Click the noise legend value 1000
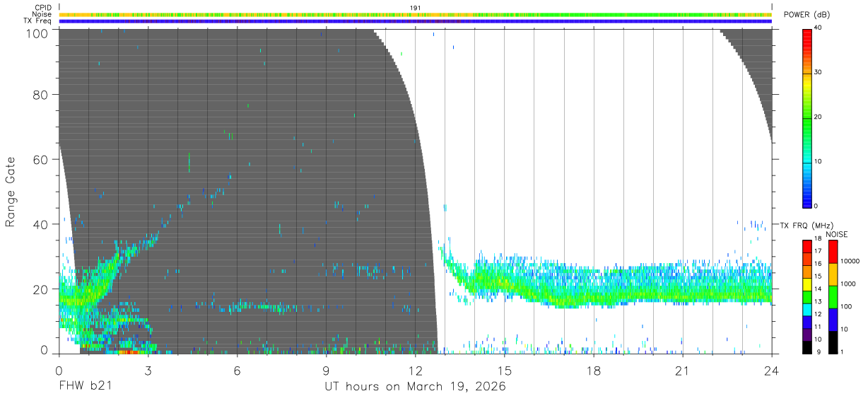Image resolution: width=868 pixels, height=401 pixels. click(847, 284)
